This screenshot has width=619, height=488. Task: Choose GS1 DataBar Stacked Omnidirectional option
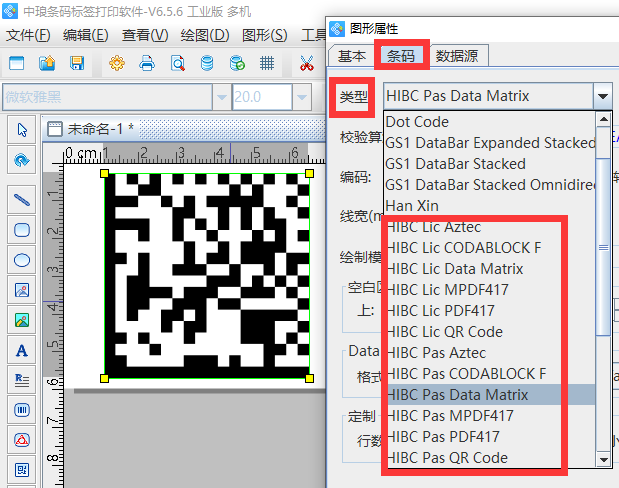[x=490, y=185]
